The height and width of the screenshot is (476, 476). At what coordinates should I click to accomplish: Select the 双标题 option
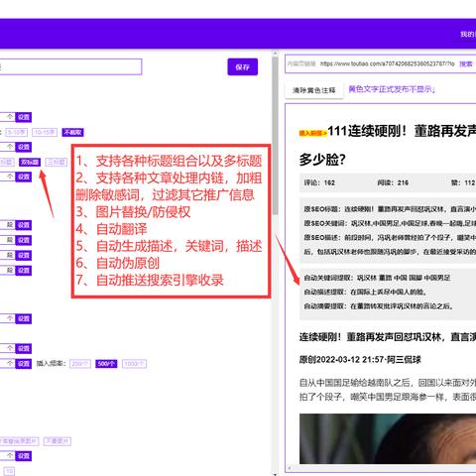30,162
